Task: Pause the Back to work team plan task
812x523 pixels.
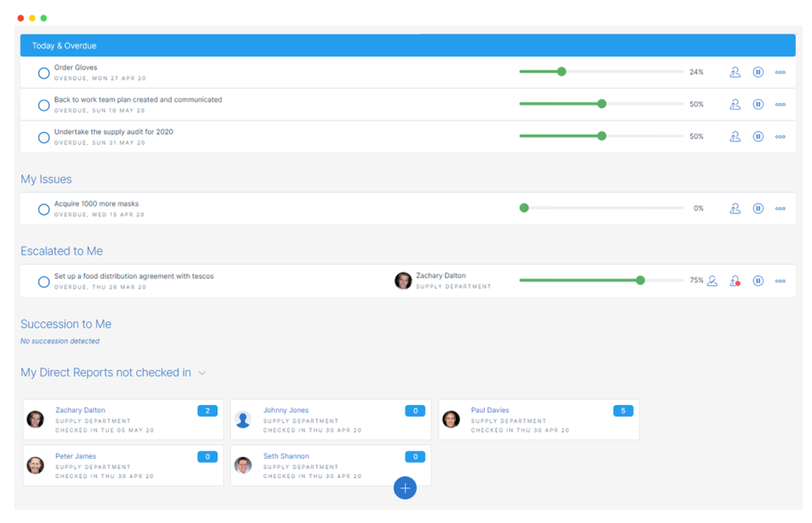Action: coord(758,103)
